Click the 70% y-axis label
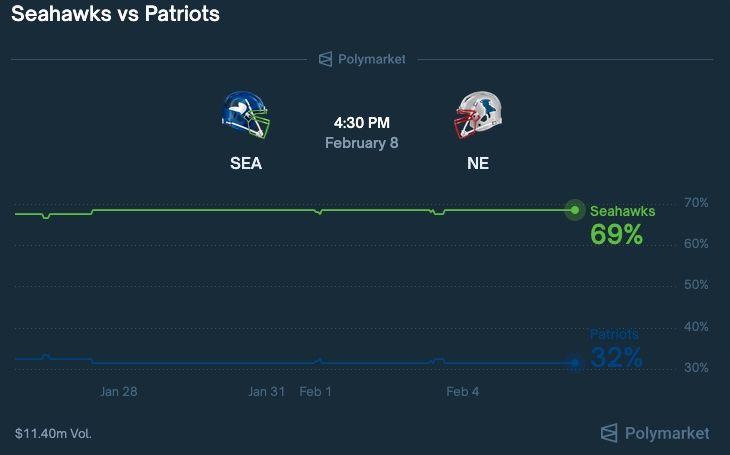Image resolution: width=730 pixels, height=455 pixels. (x=696, y=203)
